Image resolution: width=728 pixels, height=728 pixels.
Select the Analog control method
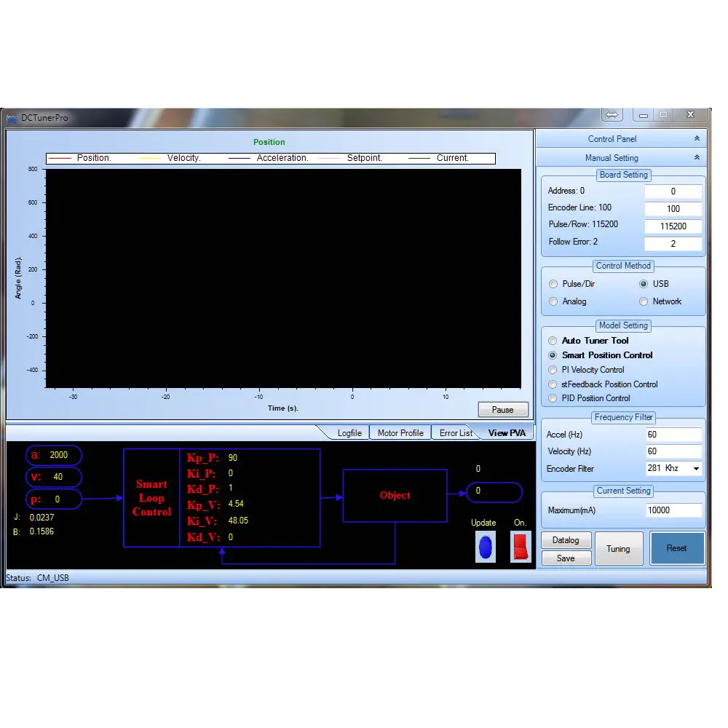(x=554, y=301)
